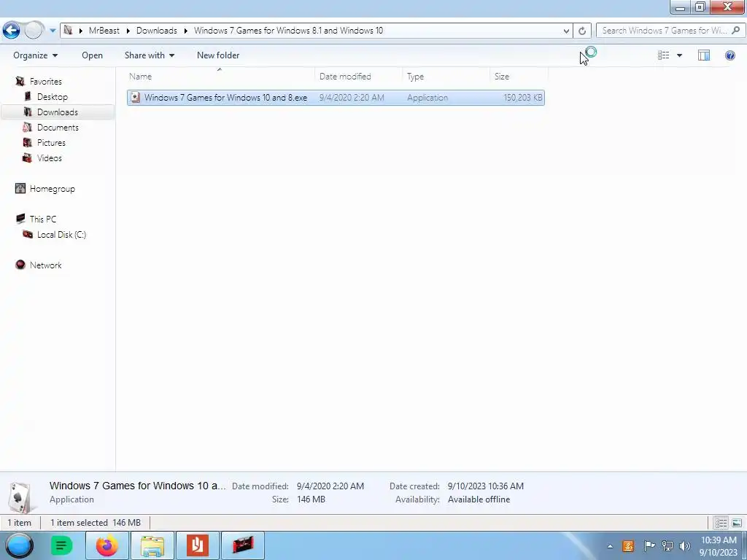Click the Local Disk (C:) drive icon
The height and width of the screenshot is (560, 747).
28,234
